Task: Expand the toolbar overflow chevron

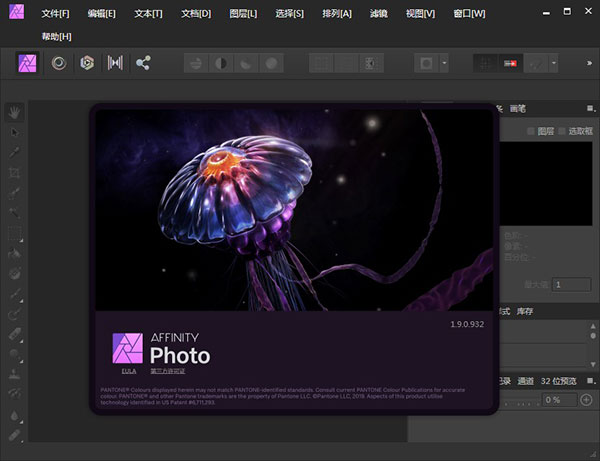Action: click(x=589, y=63)
